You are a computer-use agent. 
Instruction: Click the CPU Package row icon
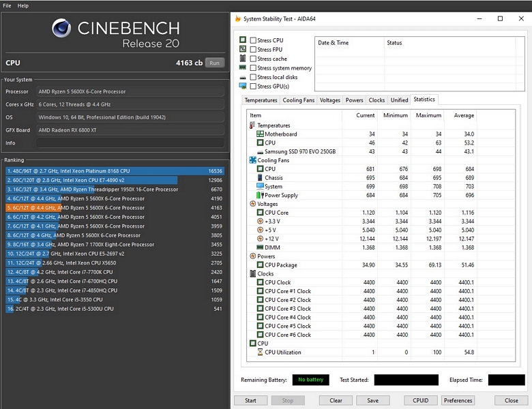pyautogui.click(x=260, y=265)
